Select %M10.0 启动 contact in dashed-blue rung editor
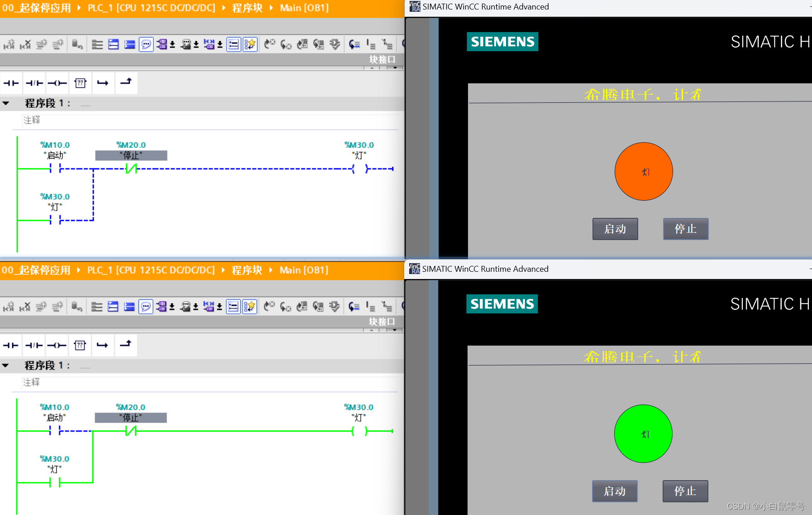Screen dimensions: 812x515 pyautogui.click(x=55, y=168)
